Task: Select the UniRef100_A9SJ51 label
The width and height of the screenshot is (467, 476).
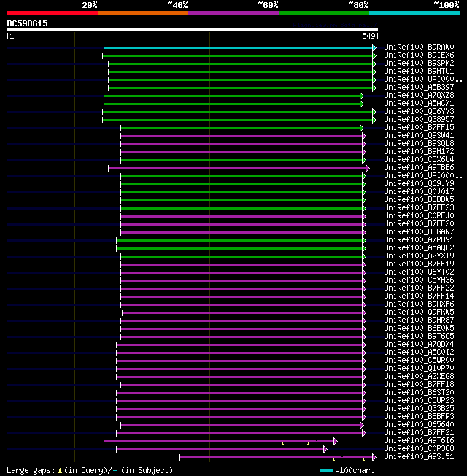Action: click(419, 456)
